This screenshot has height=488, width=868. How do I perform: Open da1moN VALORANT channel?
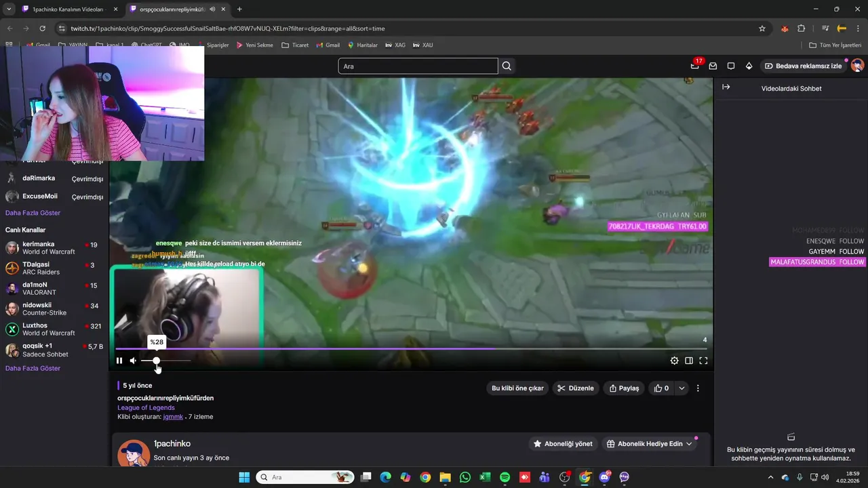54,289
